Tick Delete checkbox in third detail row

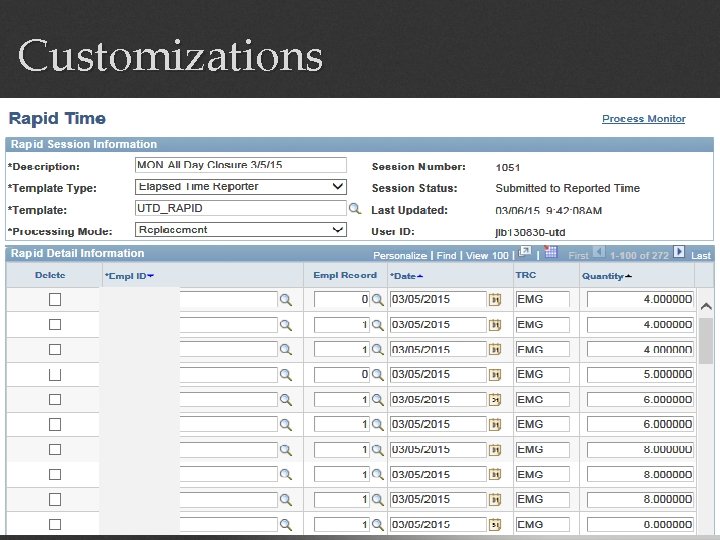point(55,349)
